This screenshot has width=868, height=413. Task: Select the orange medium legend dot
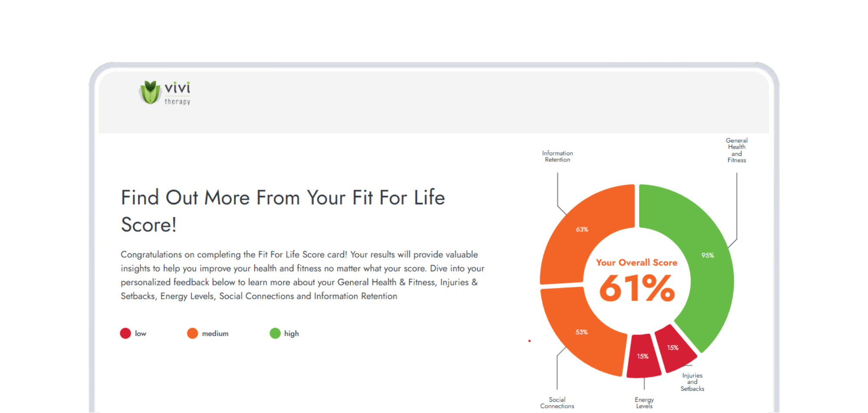pos(192,333)
